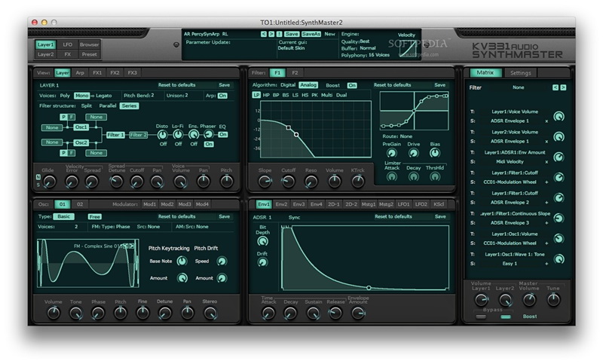Toggle Layer2 Bypass switch
Screen dimensions: 603x364
(505, 317)
